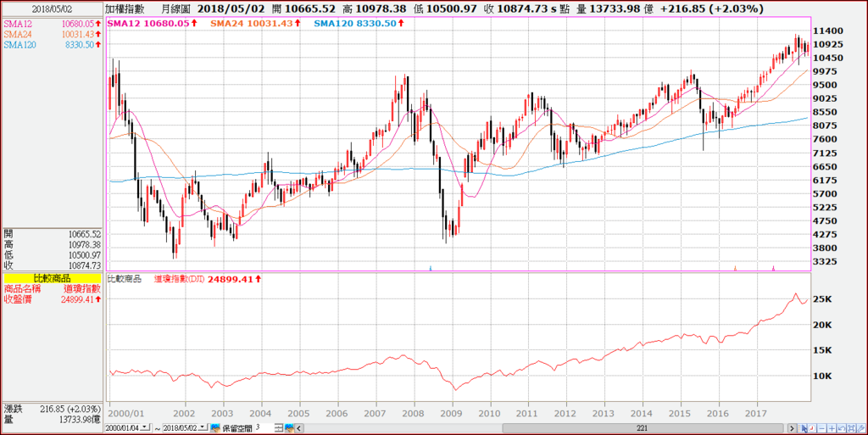868x435 pixels.
Task: Click the undo arrow icon
Action: point(842,428)
